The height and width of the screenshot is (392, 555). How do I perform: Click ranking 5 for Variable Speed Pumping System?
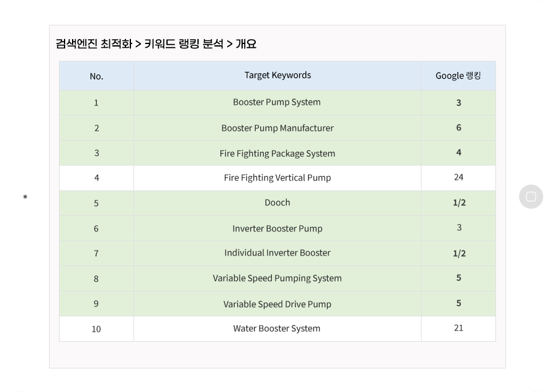[x=458, y=278]
